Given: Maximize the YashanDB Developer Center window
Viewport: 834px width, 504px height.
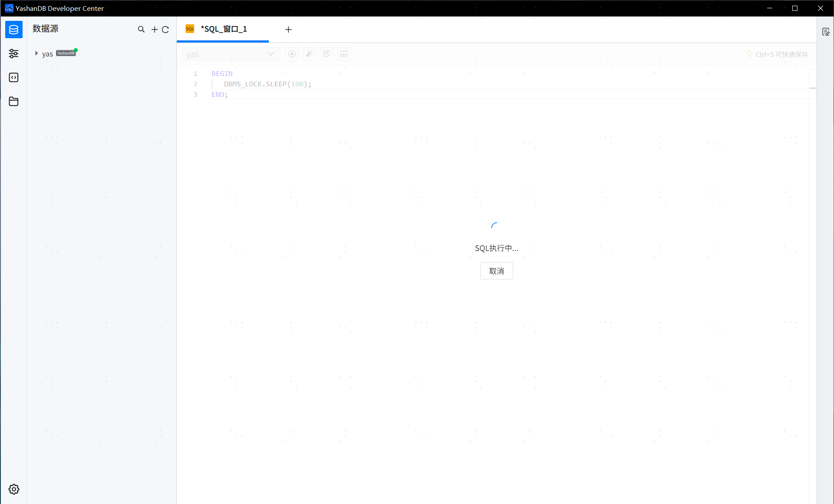Looking at the screenshot, I should click(x=795, y=8).
